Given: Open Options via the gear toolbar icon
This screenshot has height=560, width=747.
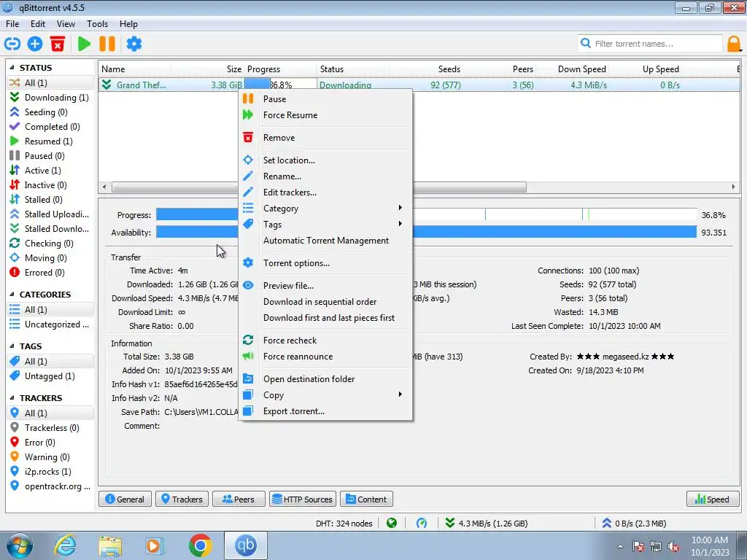Looking at the screenshot, I should (x=134, y=44).
